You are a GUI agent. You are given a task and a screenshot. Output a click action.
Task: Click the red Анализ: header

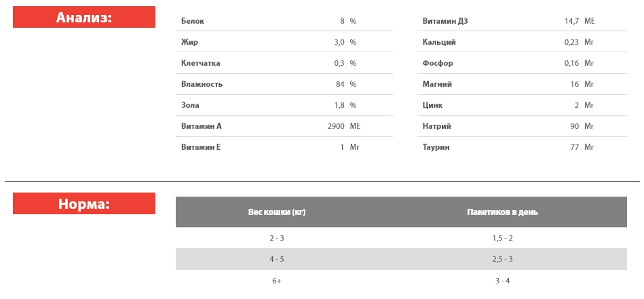(x=84, y=18)
